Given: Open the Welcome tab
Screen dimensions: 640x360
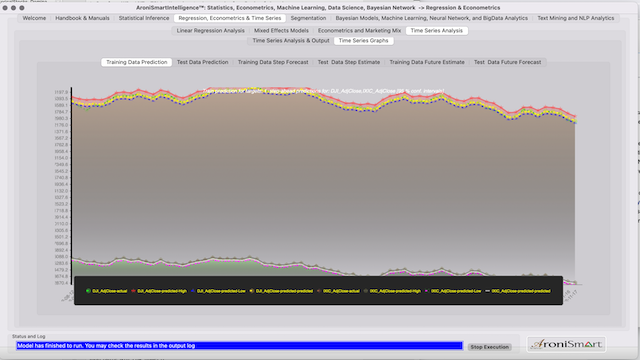Looking at the screenshot, I should pyautogui.click(x=34, y=18).
